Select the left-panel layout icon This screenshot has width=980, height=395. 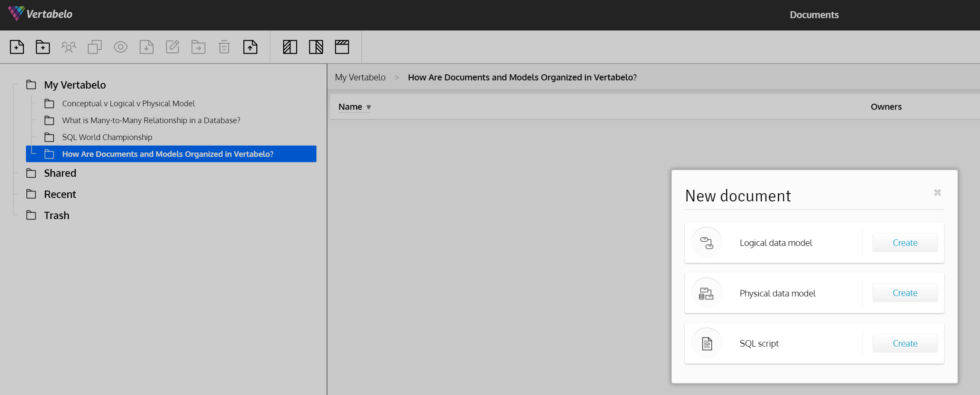(x=290, y=47)
